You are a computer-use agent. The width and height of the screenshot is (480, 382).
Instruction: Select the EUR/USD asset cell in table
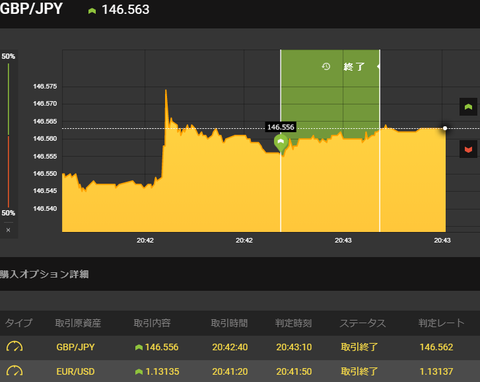pos(76,371)
